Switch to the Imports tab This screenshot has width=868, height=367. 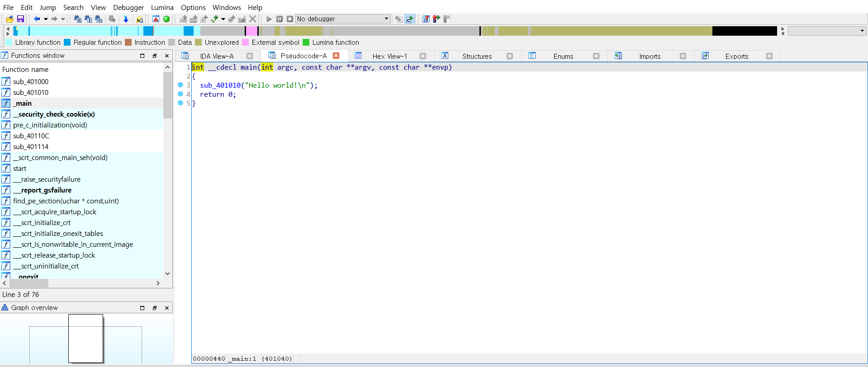(x=650, y=56)
